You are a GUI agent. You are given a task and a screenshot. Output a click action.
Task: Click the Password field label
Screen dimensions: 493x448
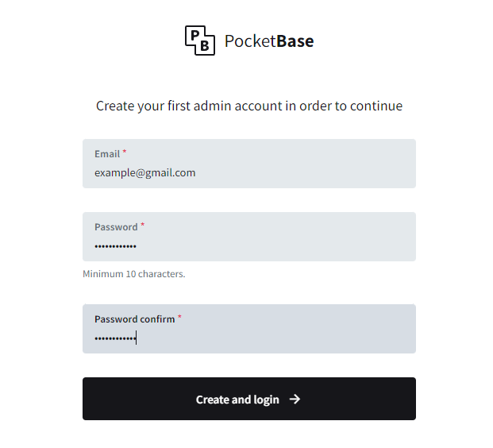pos(116,227)
